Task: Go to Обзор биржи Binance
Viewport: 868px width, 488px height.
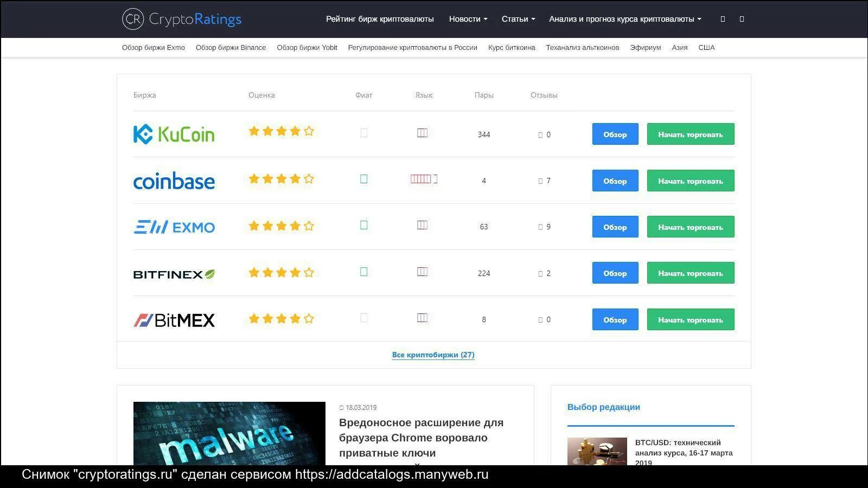Action: click(x=231, y=48)
